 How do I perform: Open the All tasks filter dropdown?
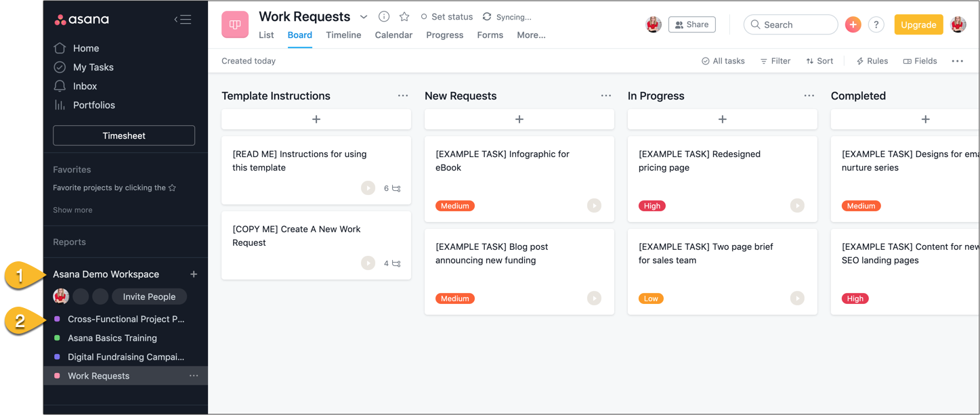[x=723, y=61]
